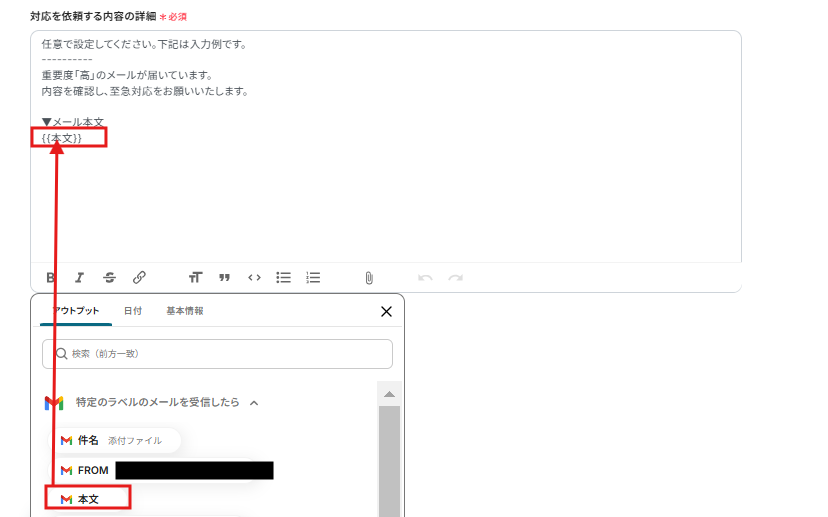828x517 pixels.
Task: Click the magnifier search icon
Action: pyautogui.click(x=62, y=354)
